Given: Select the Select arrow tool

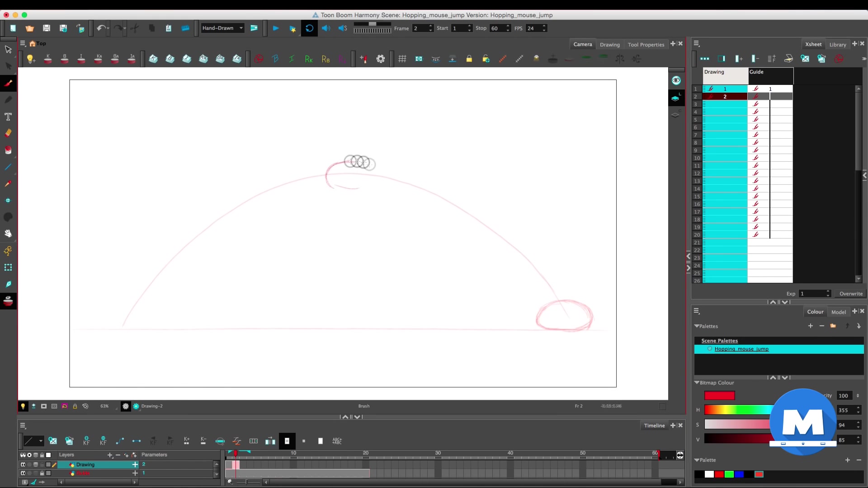Looking at the screenshot, I should 8,49.
